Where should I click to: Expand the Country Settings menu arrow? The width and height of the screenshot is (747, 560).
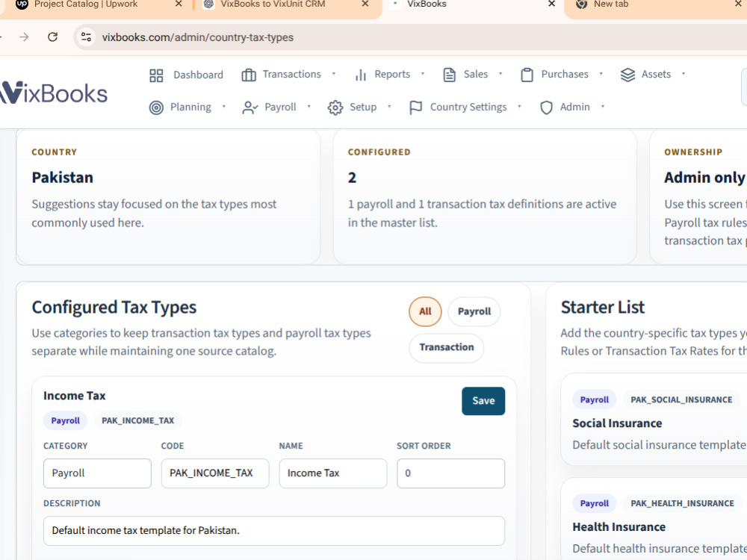point(520,107)
